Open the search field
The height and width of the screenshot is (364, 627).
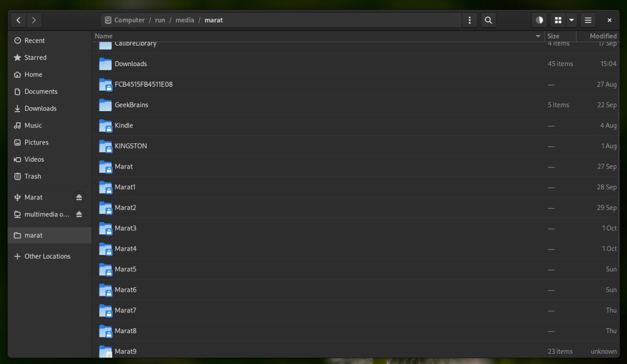(x=488, y=20)
